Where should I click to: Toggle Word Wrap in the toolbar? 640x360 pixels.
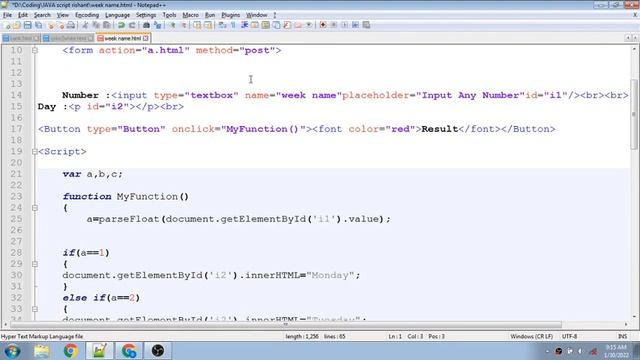pos(222,25)
